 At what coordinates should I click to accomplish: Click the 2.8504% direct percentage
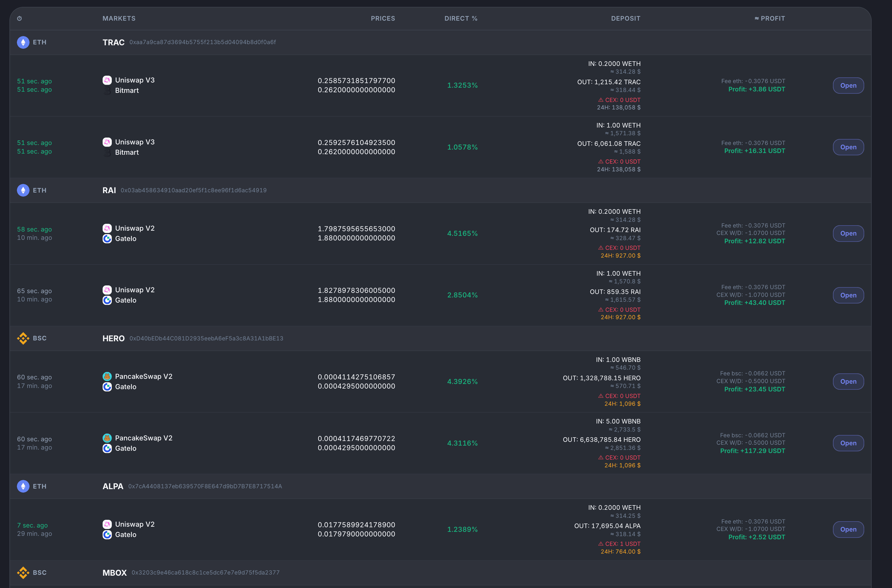[463, 295]
